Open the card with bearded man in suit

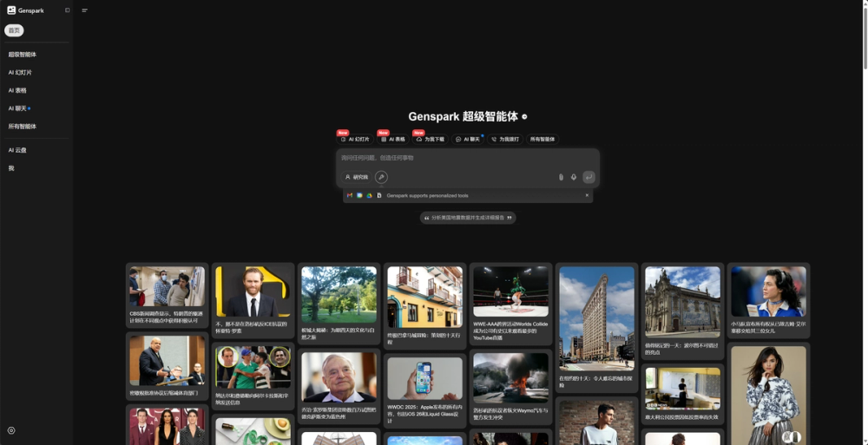[253, 300]
